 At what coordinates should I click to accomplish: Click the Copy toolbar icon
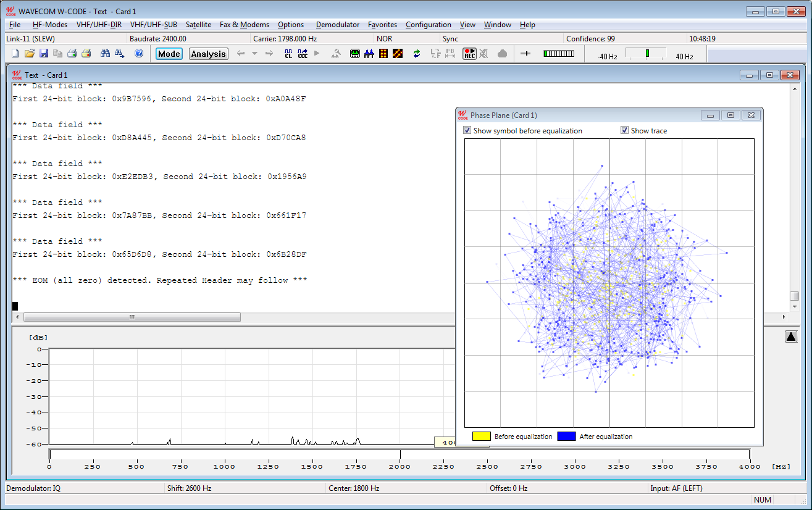58,54
